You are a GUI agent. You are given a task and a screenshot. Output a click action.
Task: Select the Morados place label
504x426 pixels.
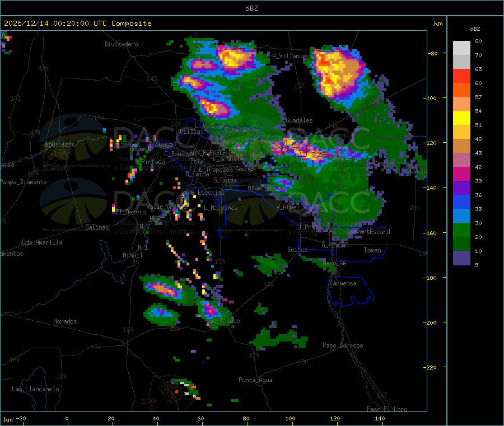coord(65,321)
